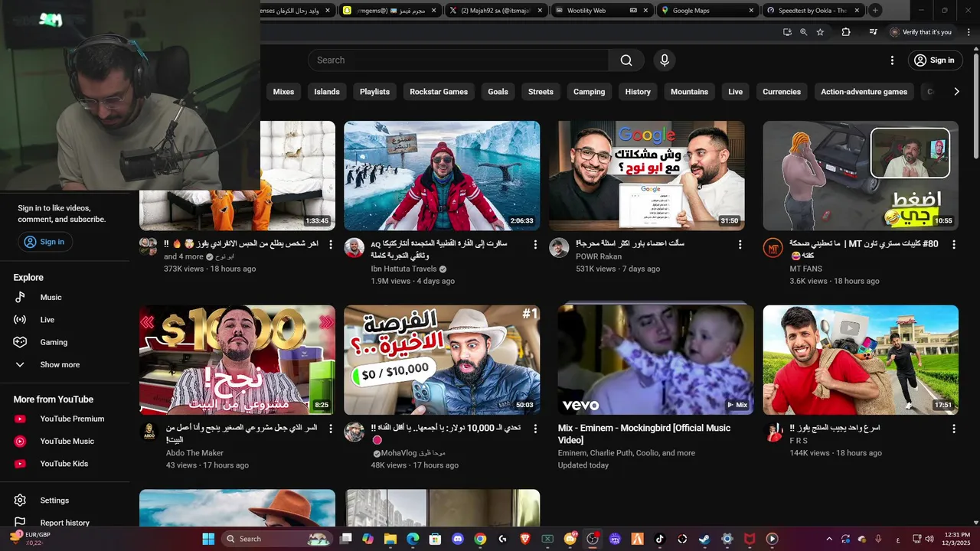Open Steam from the taskbar
The width and height of the screenshot is (980, 551).
point(704,539)
